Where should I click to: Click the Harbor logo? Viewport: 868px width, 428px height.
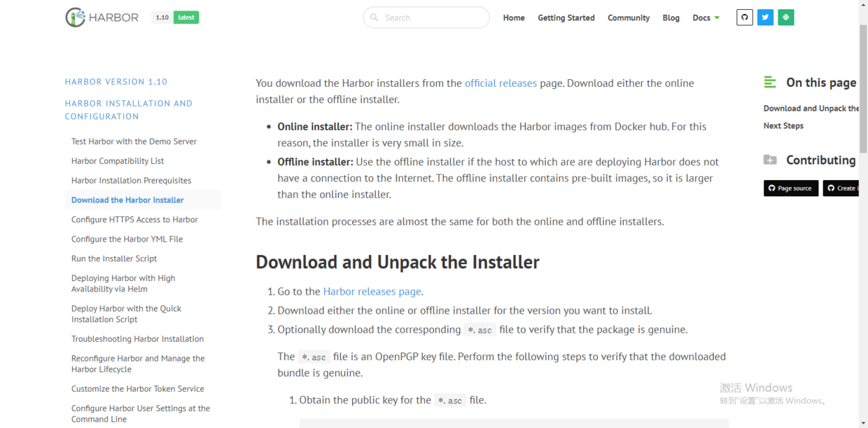(x=102, y=18)
